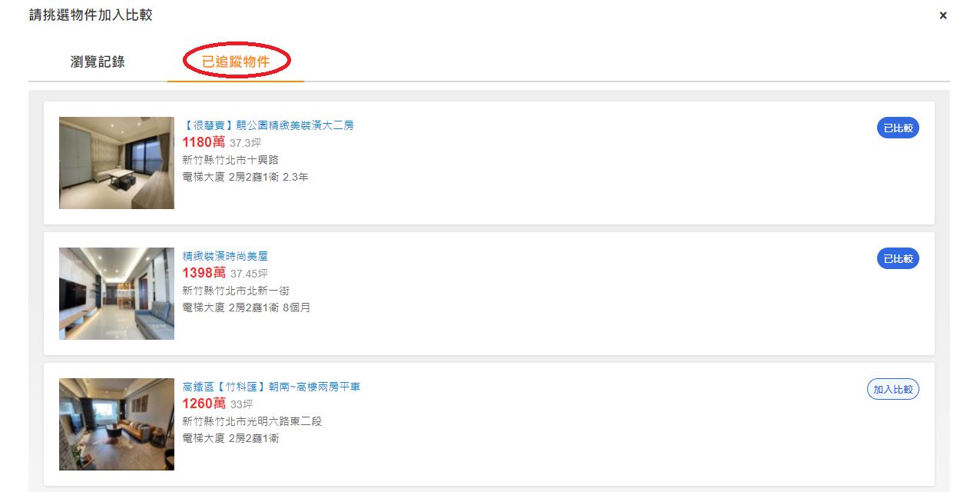Click the 新竹縣竹北市十興路 address

pos(230,160)
